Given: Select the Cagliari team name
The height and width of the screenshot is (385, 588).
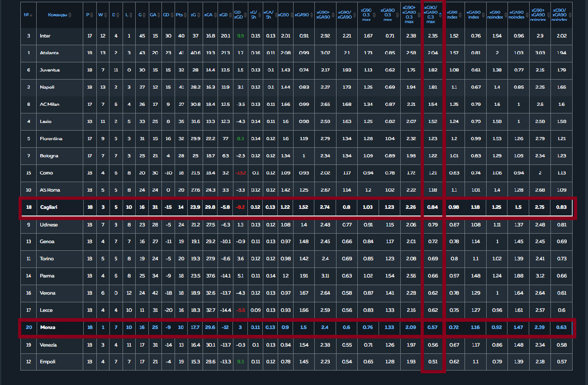Looking at the screenshot, I should (x=49, y=207).
